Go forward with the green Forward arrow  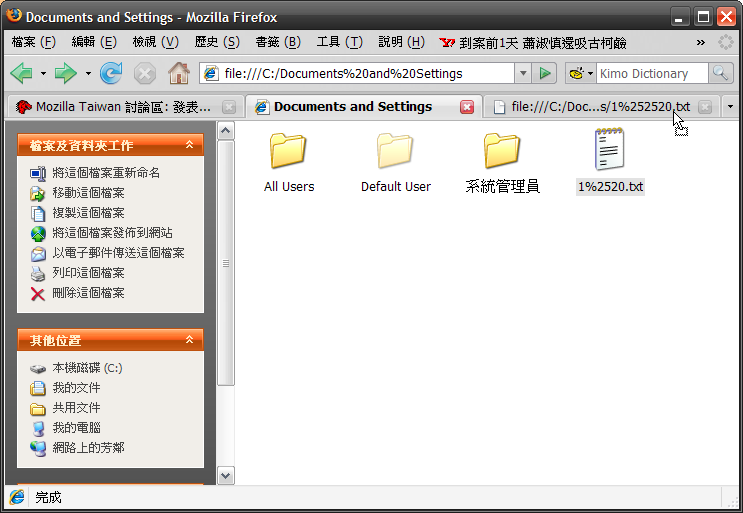(65, 73)
